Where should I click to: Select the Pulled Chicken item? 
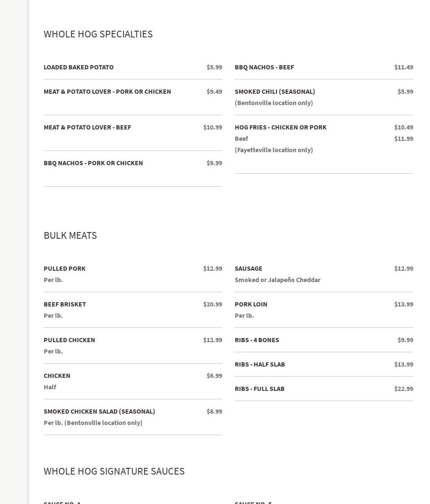(69, 340)
